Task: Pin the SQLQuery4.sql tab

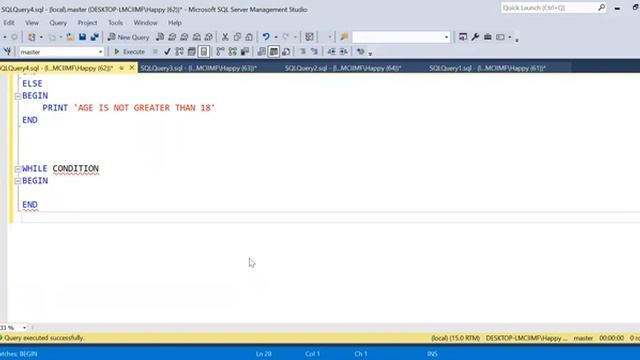Action: [122, 68]
